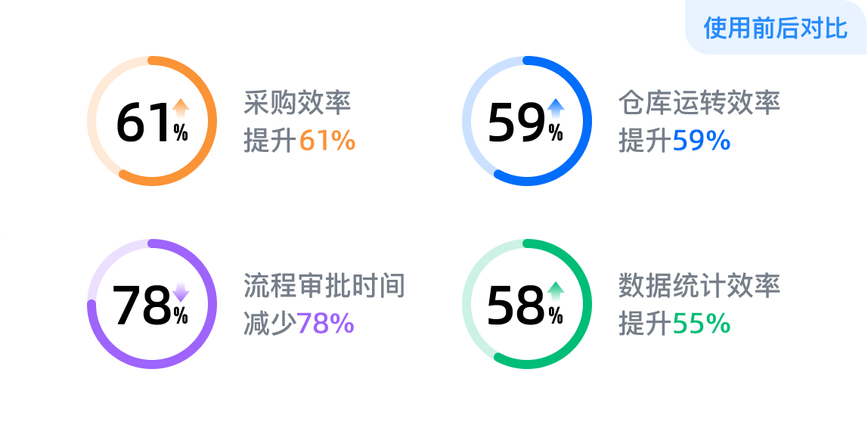This screenshot has width=868, height=425.
Task: Click the purple down arrow beside 78
Action: (x=181, y=292)
